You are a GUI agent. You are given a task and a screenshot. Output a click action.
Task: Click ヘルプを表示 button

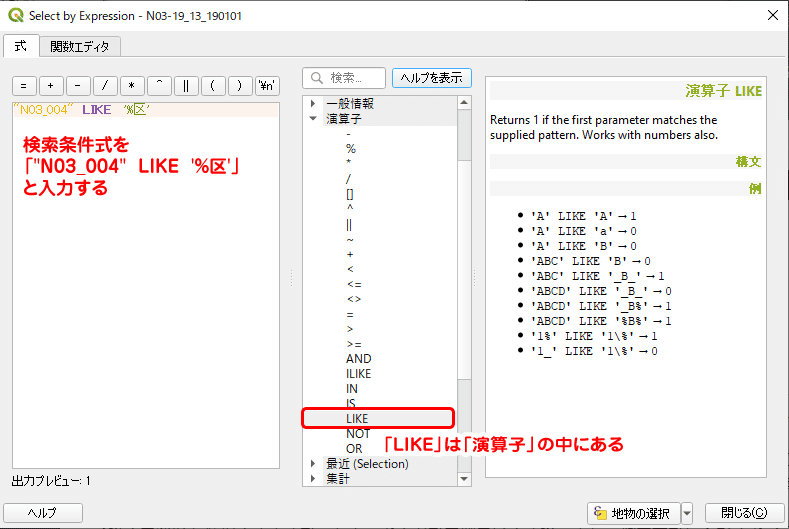(x=431, y=78)
